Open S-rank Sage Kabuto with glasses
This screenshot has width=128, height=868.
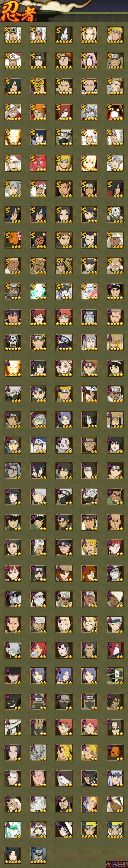[x=90, y=112]
